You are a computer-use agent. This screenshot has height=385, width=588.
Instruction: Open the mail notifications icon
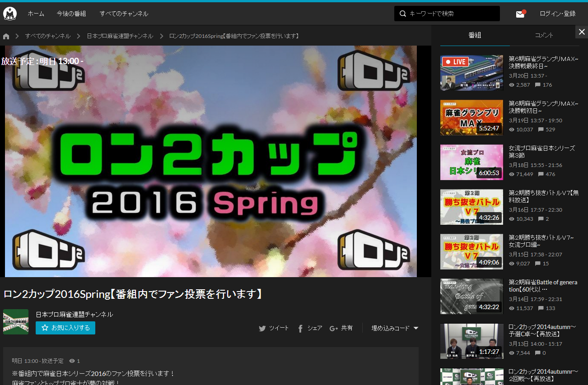pos(521,14)
